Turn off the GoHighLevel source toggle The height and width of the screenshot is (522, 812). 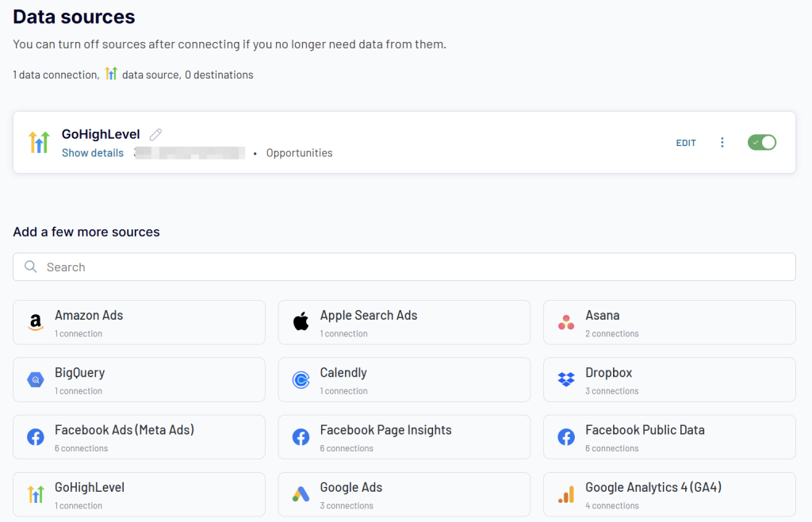click(762, 143)
